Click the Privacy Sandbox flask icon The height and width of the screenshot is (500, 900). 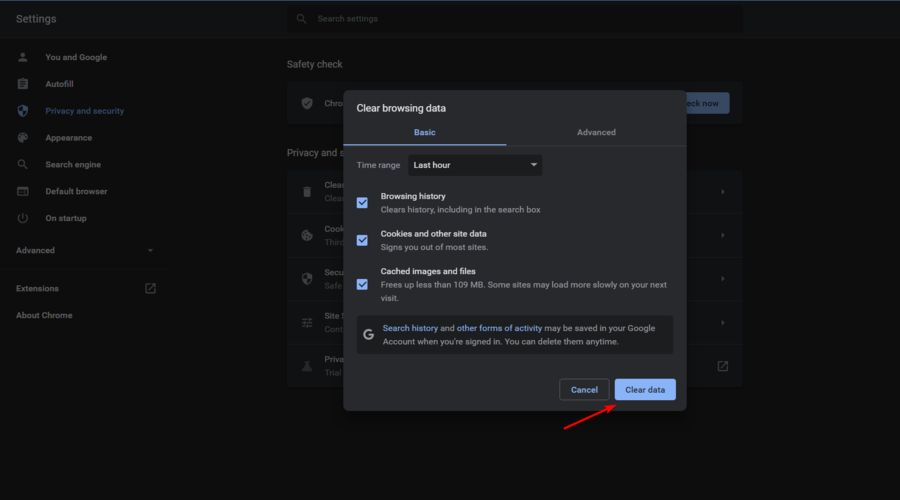point(307,366)
